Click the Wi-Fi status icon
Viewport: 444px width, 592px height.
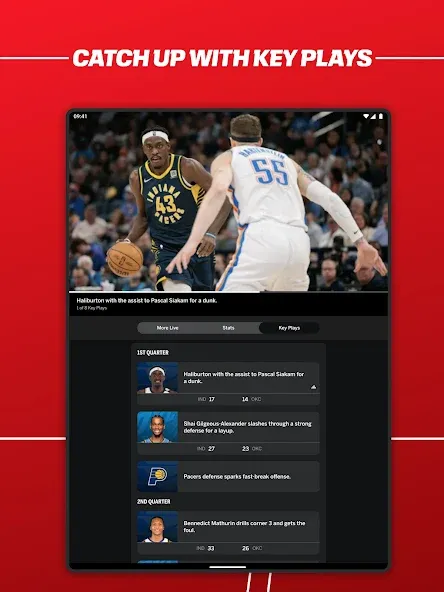[366, 116]
